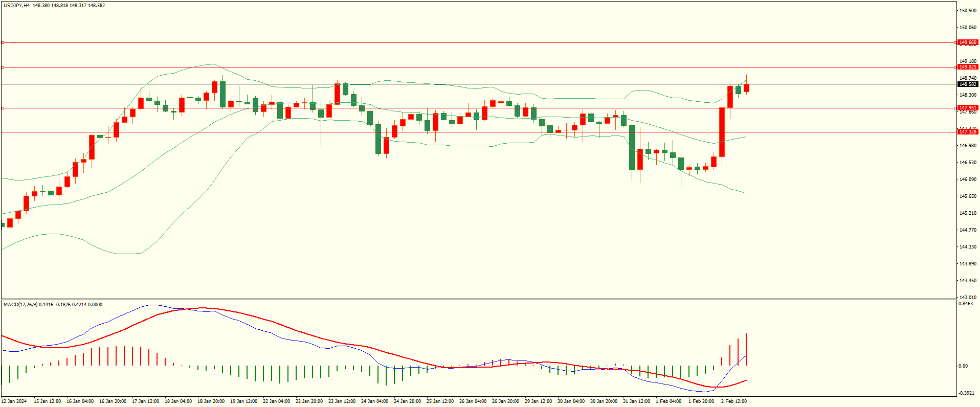Screen dimensions: 980x407
Task: Click the 144.330 price axis value
Action: [x=968, y=246]
